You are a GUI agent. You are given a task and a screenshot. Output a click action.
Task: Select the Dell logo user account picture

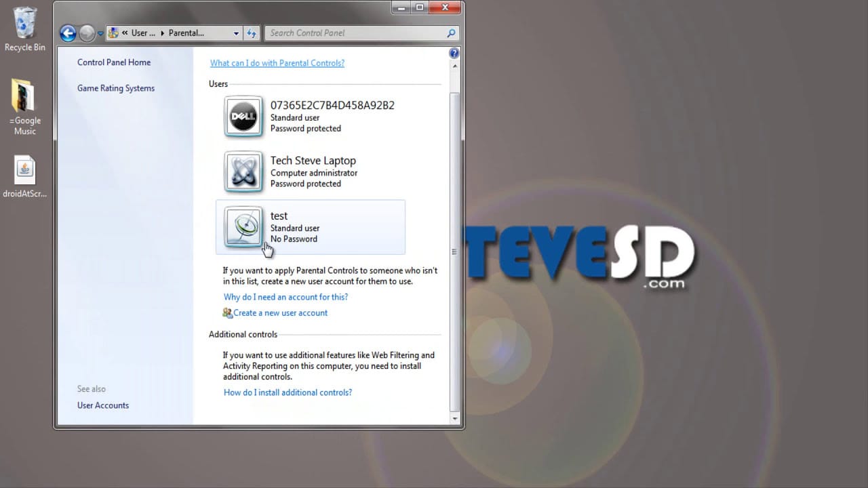pyautogui.click(x=243, y=117)
